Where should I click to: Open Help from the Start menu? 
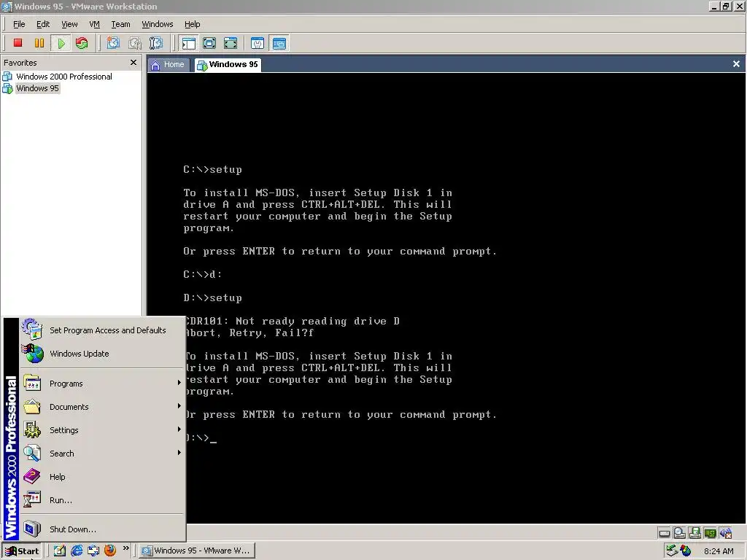click(x=102, y=477)
